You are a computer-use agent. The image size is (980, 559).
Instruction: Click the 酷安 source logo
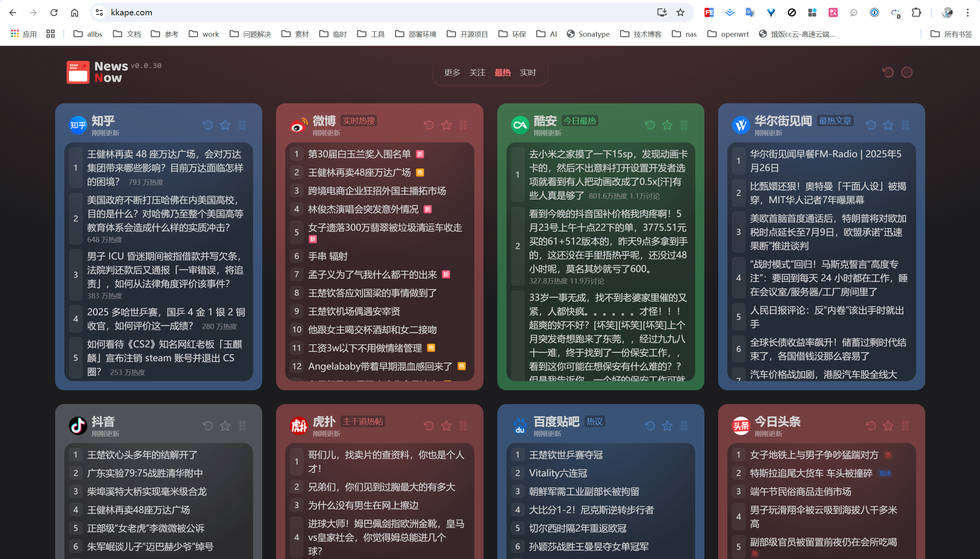[x=520, y=125]
